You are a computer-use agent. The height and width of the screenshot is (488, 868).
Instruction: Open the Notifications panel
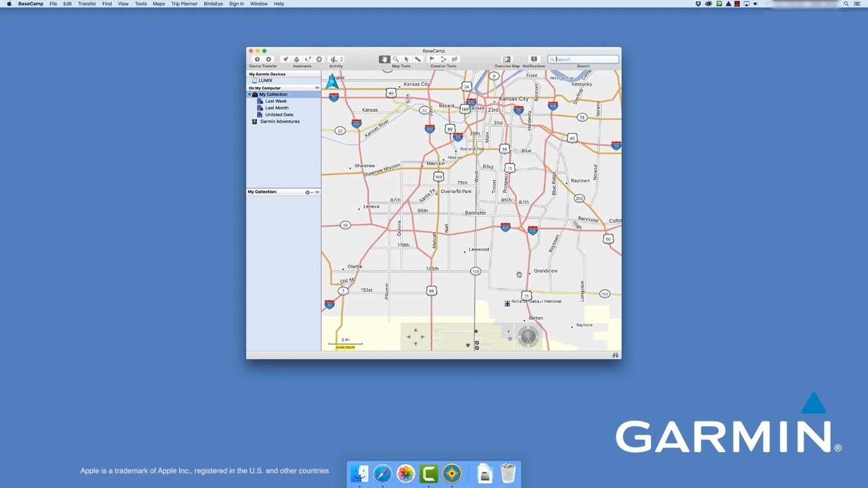click(x=534, y=60)
